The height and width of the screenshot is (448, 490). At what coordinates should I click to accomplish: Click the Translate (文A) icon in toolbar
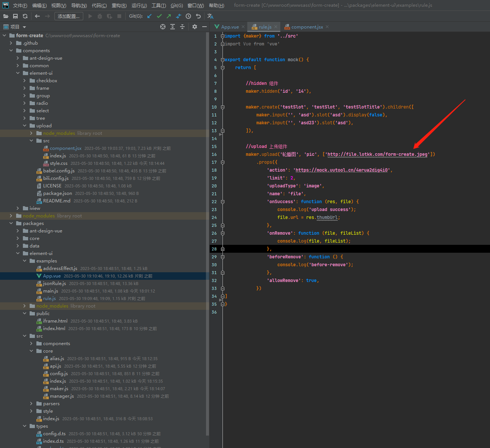[x=210, y=16]
